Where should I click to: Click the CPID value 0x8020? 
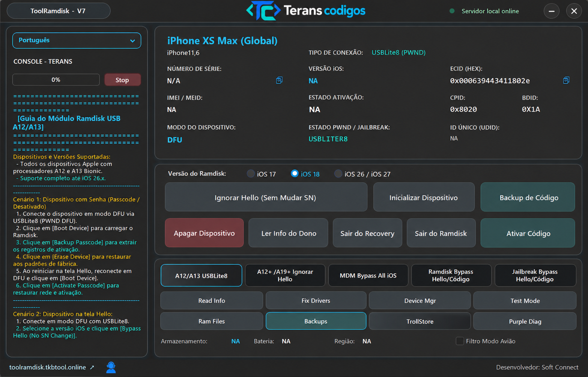[x=463, y=109]
